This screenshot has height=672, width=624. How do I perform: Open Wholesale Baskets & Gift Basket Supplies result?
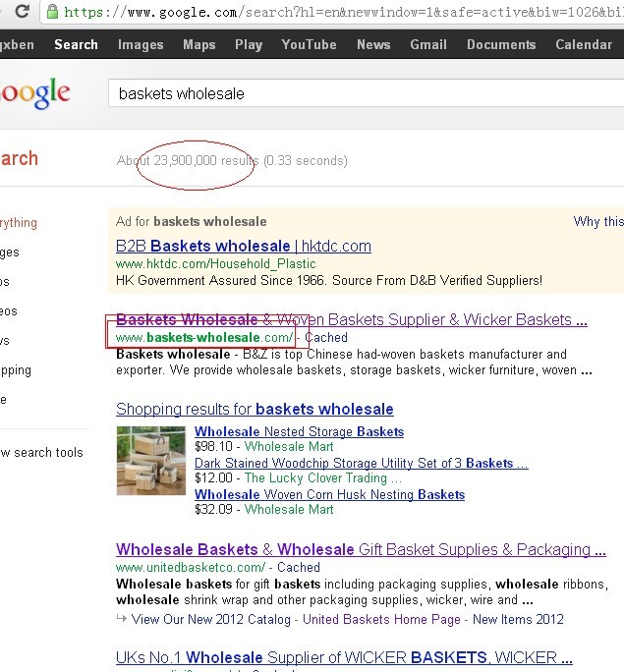coord(361,549)
